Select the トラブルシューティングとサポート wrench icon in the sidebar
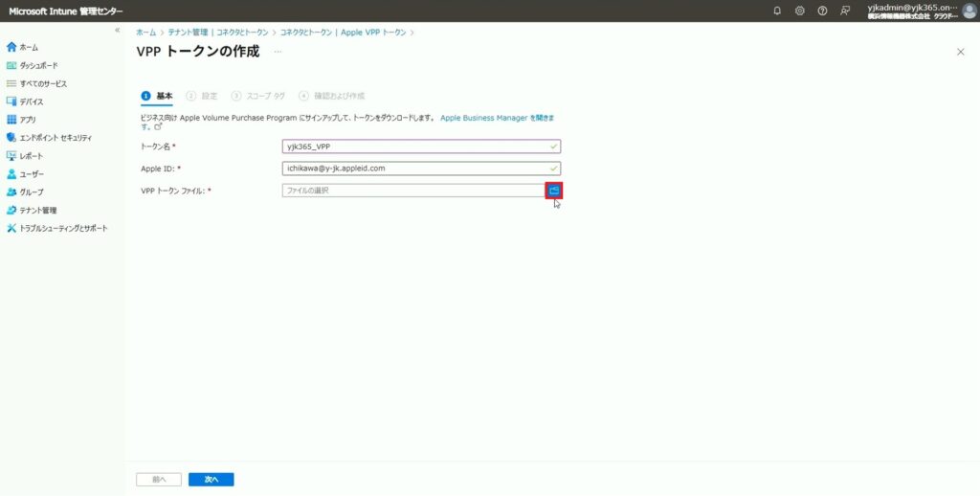The image size is (980, 496). point(11,228)
